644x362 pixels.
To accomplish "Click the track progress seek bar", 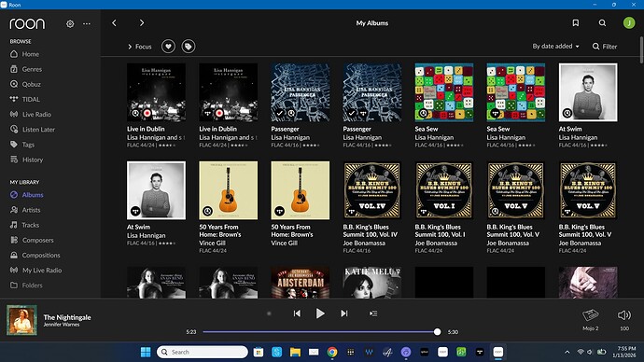I will 322,331.
